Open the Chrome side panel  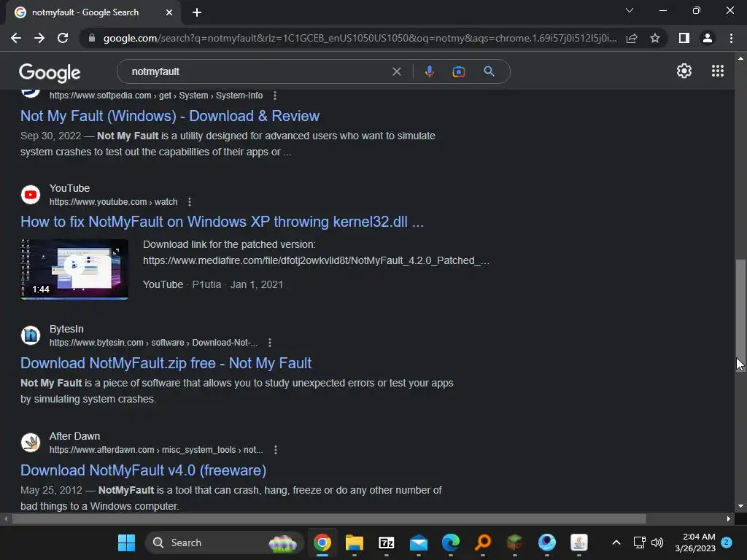click(x=684, y=38)
